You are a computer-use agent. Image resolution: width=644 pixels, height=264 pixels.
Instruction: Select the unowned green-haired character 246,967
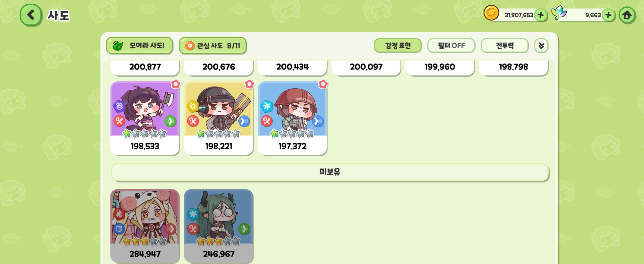tap(219, 226)
